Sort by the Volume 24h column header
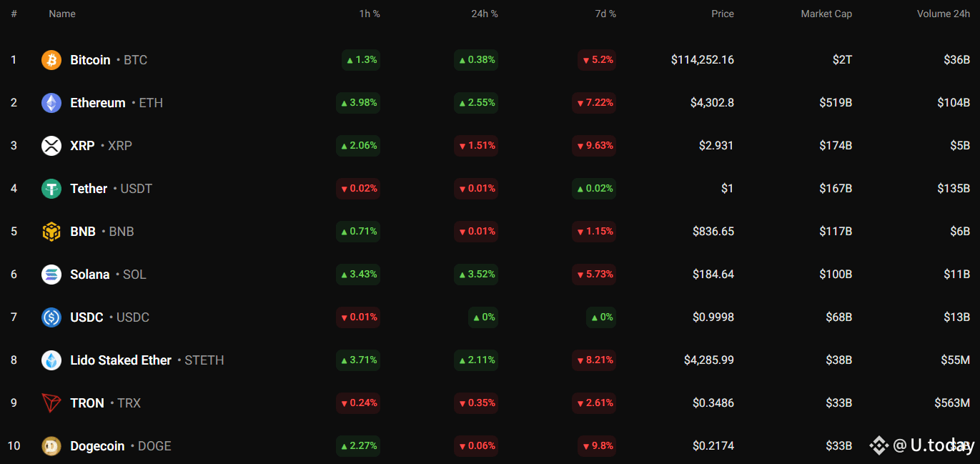Screen dimensions: 980x464 coord(943,14)
